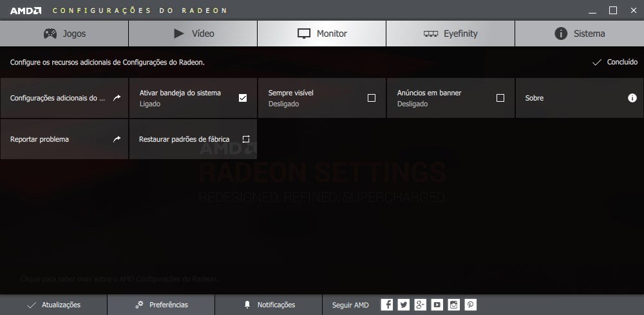This screenshot has height=315, width=644.
Task: Click the gamepad icon on Jogos
Action: click(50, 33)
